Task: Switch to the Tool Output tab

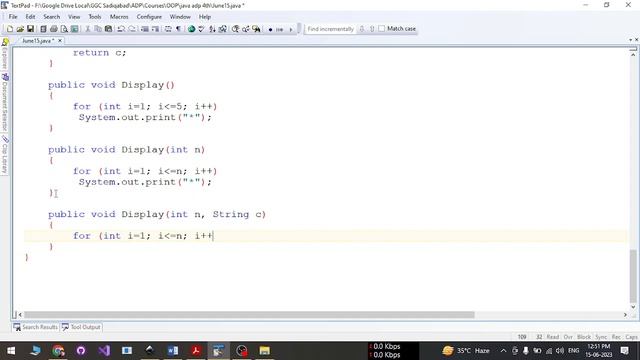Action: [x=81, y=327]
